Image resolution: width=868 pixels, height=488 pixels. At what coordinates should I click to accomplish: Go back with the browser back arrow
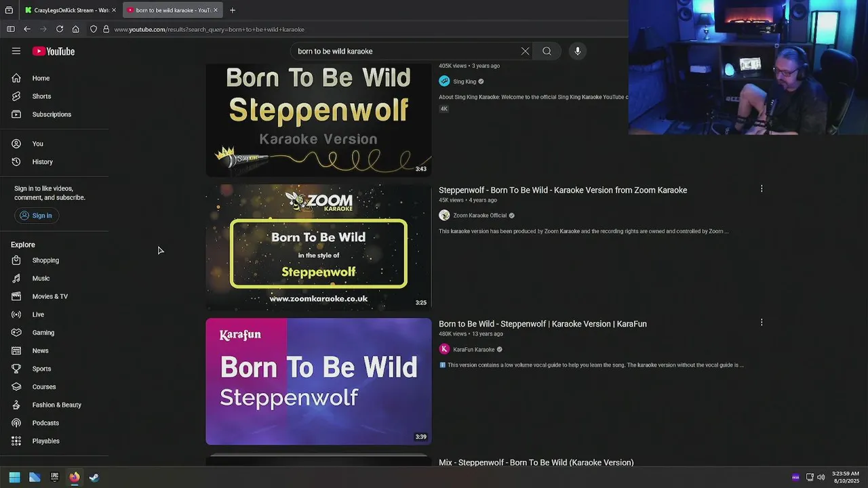click(27, 29)
